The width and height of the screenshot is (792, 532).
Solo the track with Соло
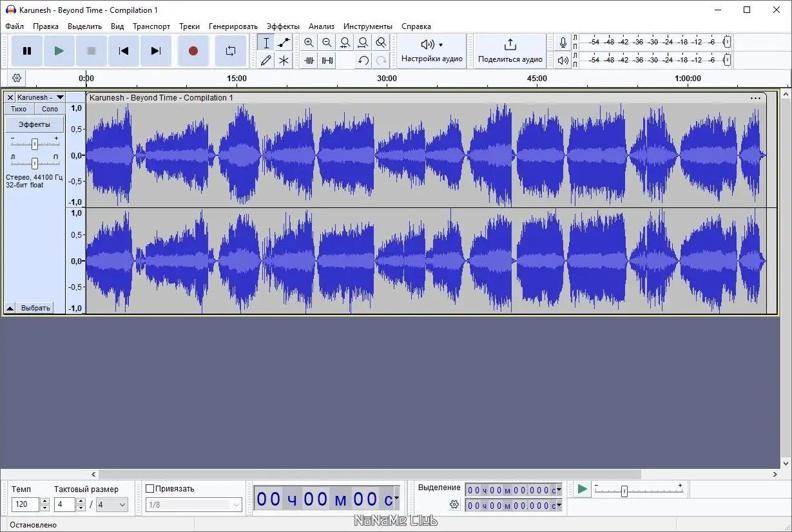50,109
